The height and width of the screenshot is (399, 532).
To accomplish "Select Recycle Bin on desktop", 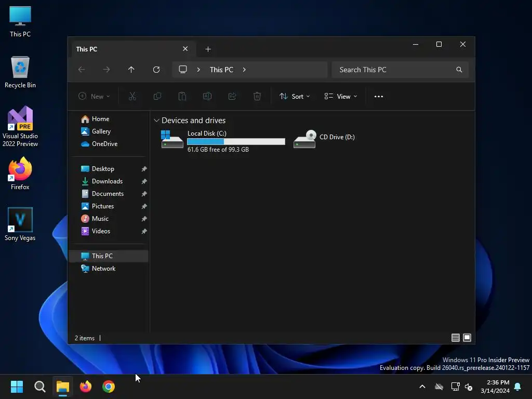I will click(20, 72).
